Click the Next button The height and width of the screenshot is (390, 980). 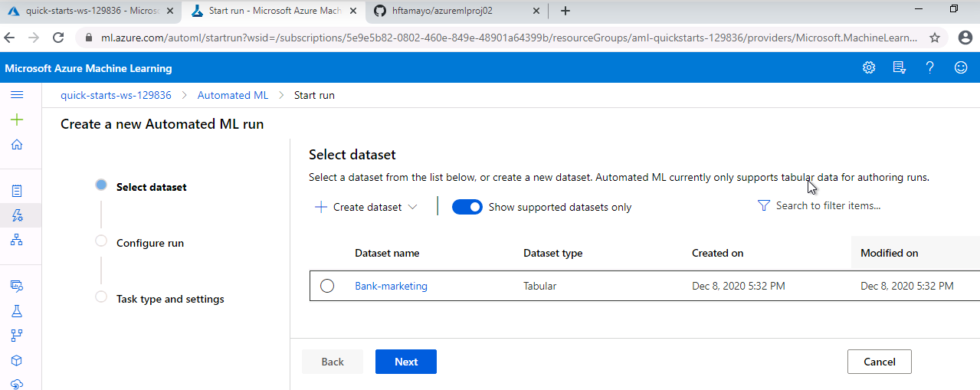[406, 362]
